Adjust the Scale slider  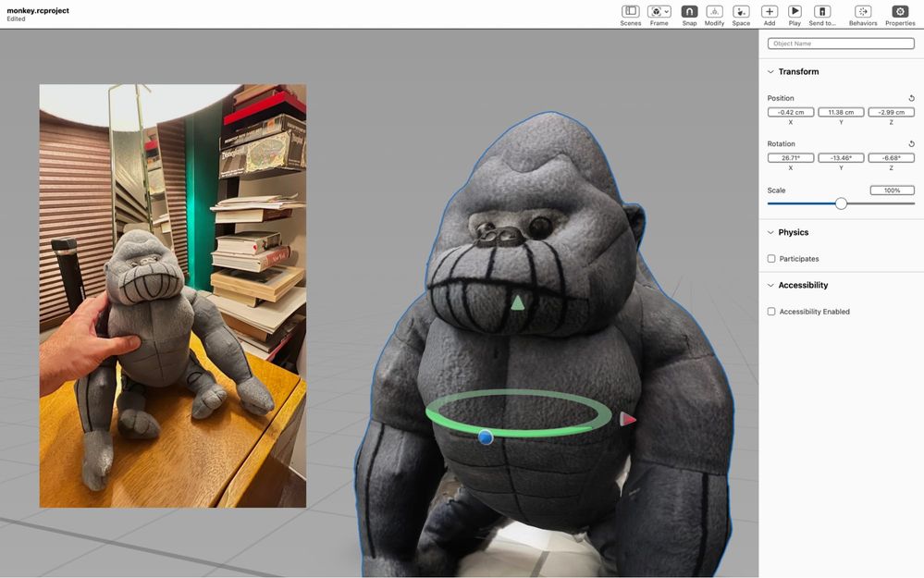click(x=840, y=203)
